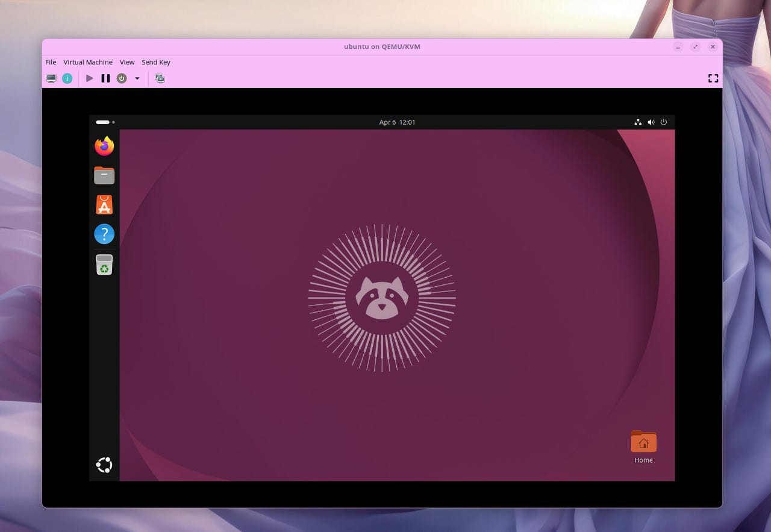The image size is (771, 532).
Task: Open the File menu
Action: tap(51, 62)
